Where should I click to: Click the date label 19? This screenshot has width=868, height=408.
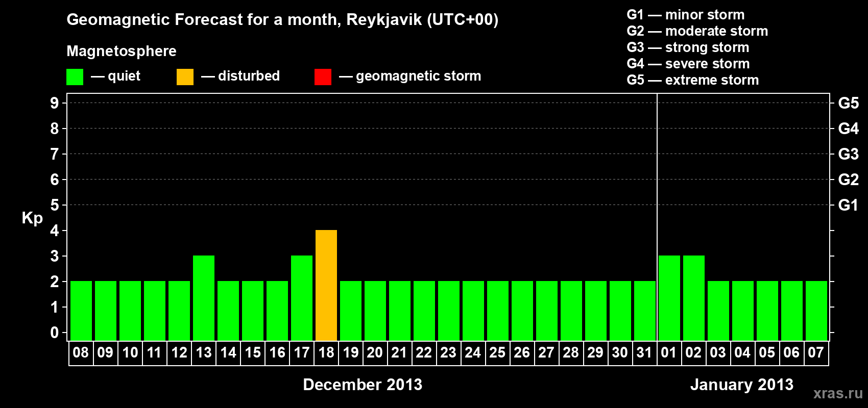[350, 352]
